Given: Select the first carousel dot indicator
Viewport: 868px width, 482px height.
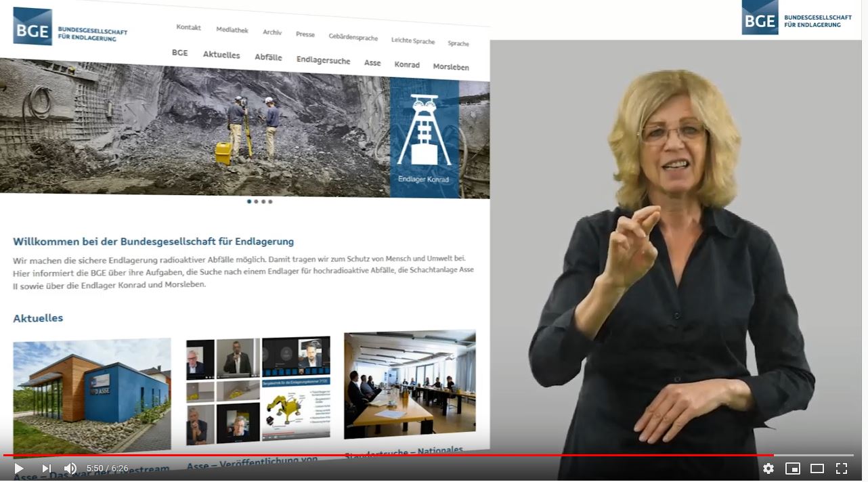Looking at the screenshot, I should [x=249, y=201].
